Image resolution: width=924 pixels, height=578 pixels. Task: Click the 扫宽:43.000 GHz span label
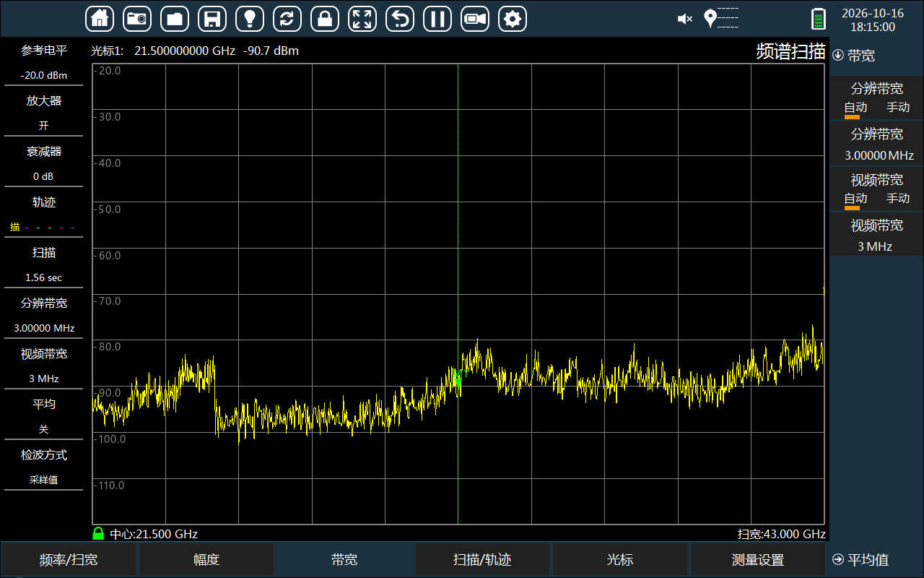tap(781, 534)
